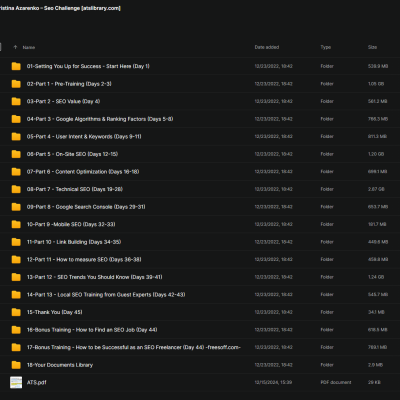400x400 pixels.
Task: Click 'PDF document' type of ATS.pdf
Action: pos(336,382)
